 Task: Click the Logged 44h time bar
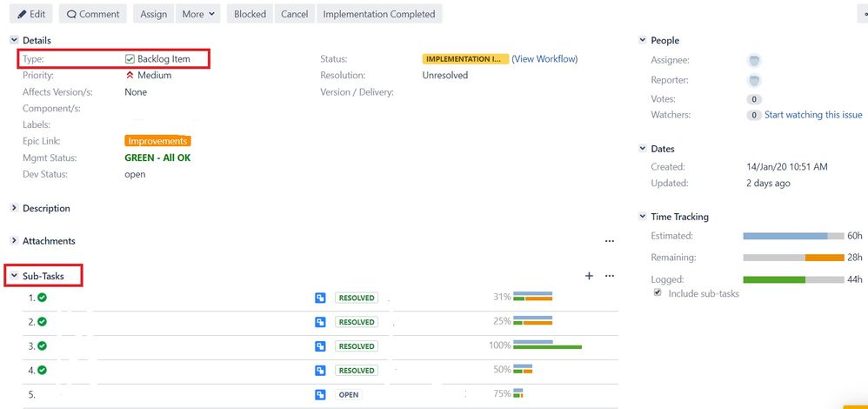tap(793, 280)
